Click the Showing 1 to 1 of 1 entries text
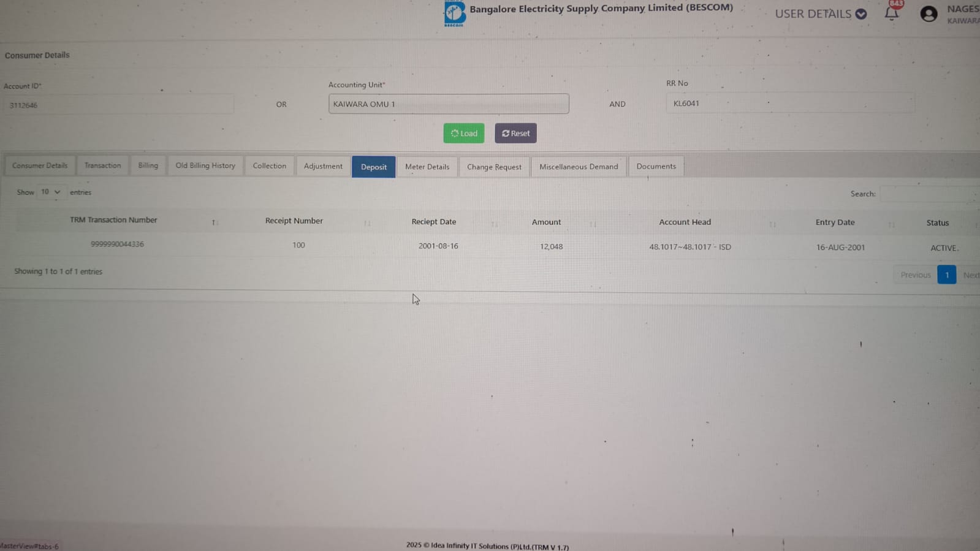 [58, 272]
